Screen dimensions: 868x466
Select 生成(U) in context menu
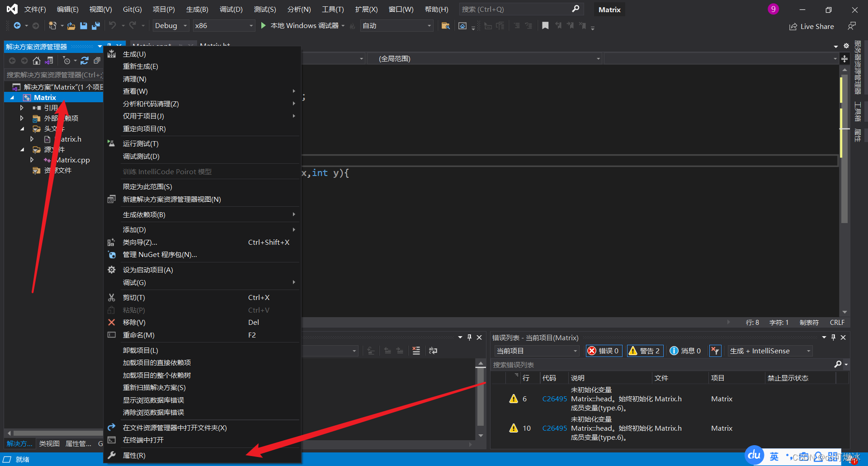point(202,54)
